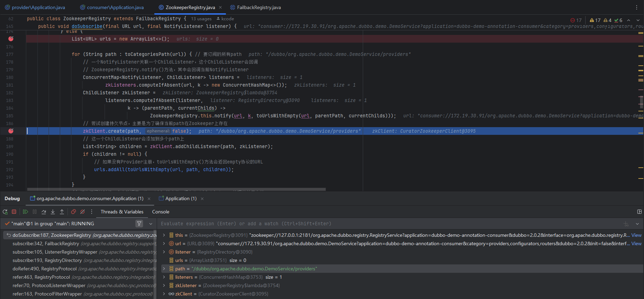This screenshot has width=644, height=299.
Task: Stop the debug session
Action: 14,212
